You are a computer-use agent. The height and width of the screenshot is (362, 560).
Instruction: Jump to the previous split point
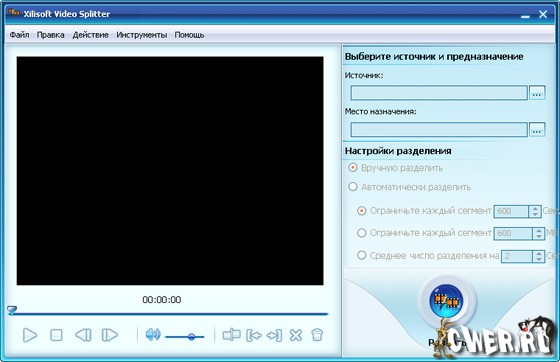254,335
